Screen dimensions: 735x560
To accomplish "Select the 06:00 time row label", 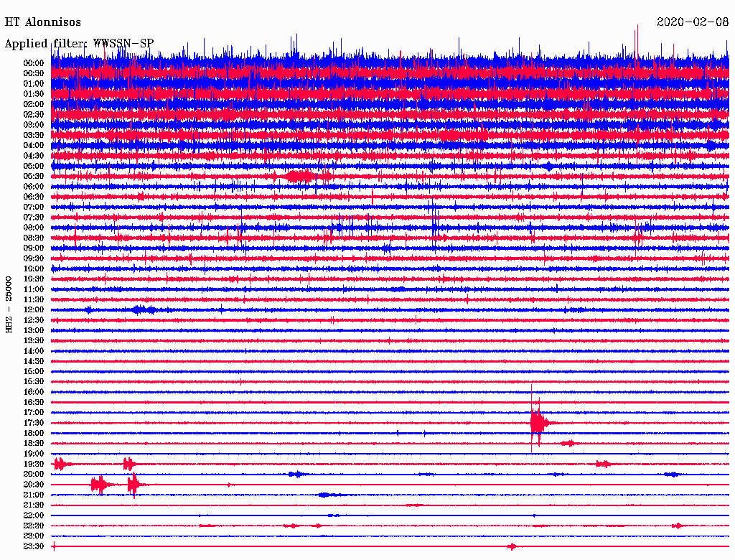I will [34, 187].
